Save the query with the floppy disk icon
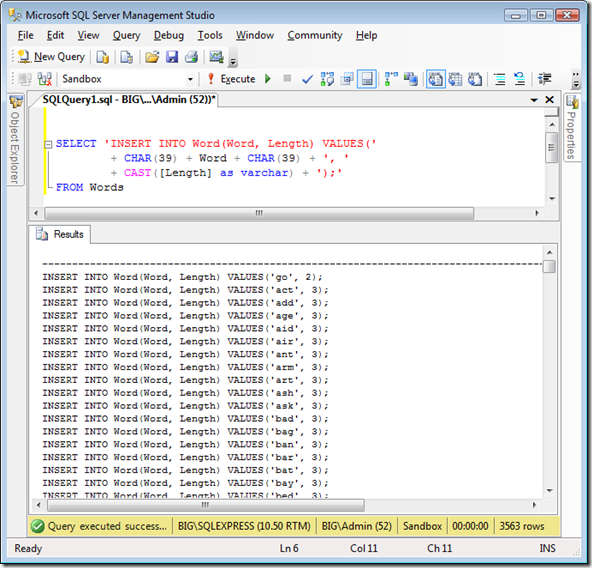The image size is (592, 568). (x=172, y=57)
